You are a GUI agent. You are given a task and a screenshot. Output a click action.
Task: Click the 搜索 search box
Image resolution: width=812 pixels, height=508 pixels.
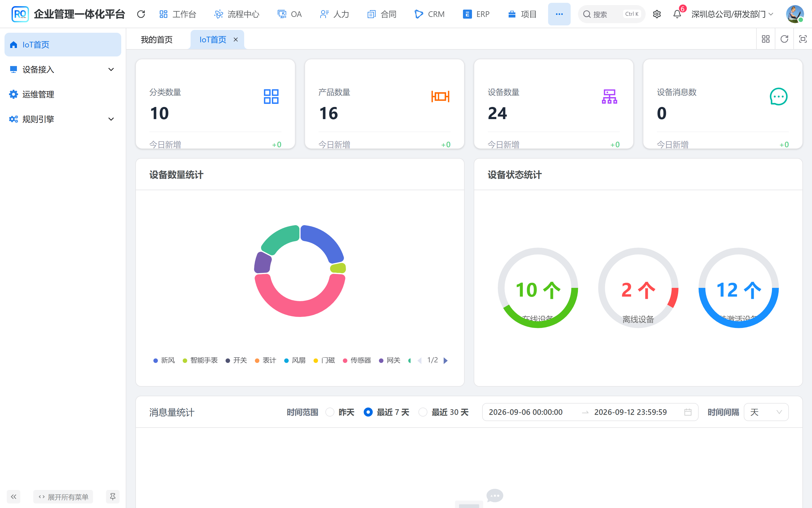tap(611, 14)
